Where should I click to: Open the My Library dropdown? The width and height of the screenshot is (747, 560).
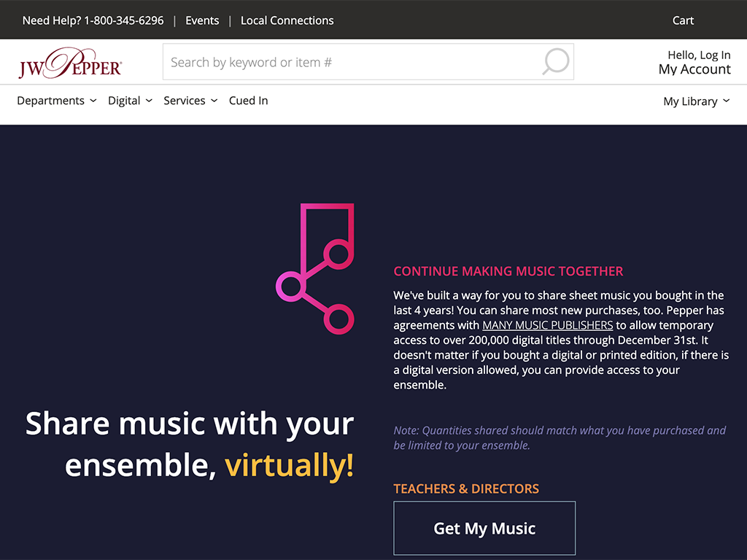point(696,101)
